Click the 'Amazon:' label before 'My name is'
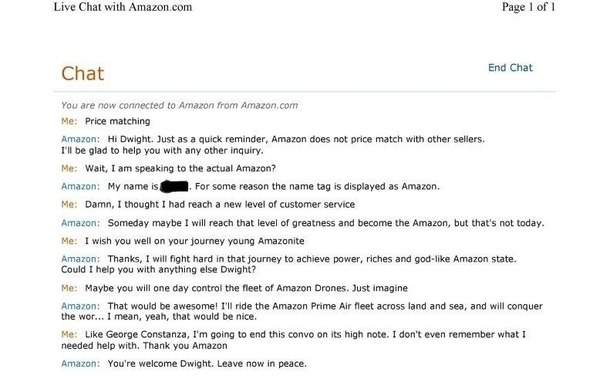Screen dimensions: 610x379 80,186
